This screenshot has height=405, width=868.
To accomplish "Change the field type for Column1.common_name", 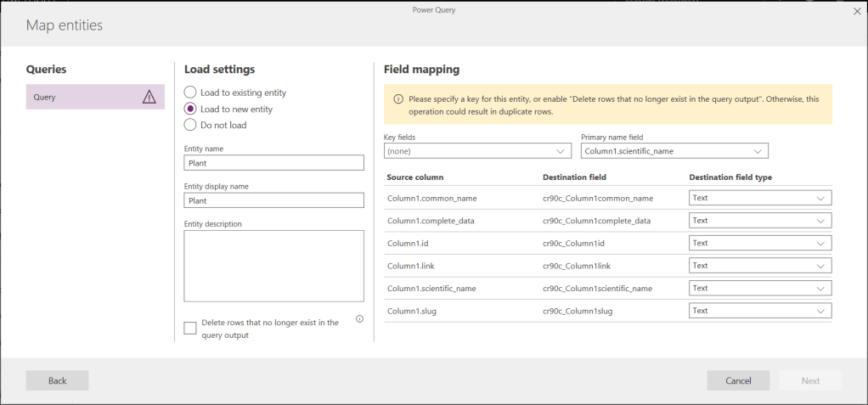I will 759,198.
